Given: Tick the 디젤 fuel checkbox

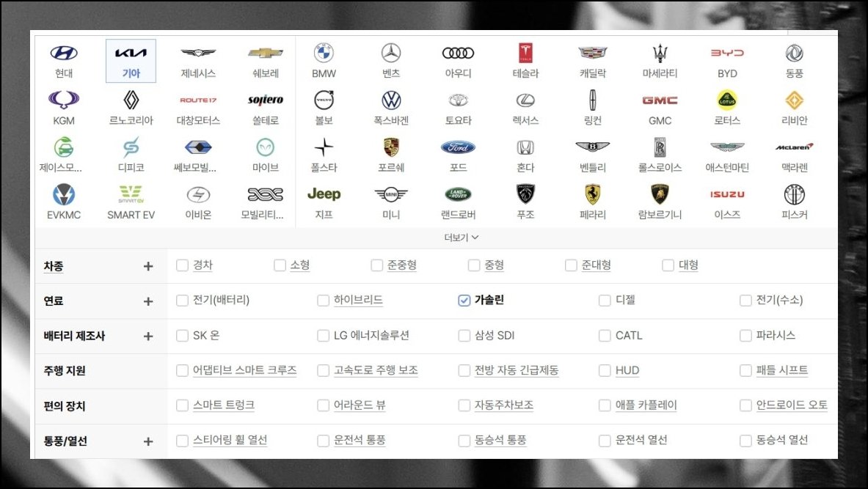Looking at the screenshot, I should (605, 301).
